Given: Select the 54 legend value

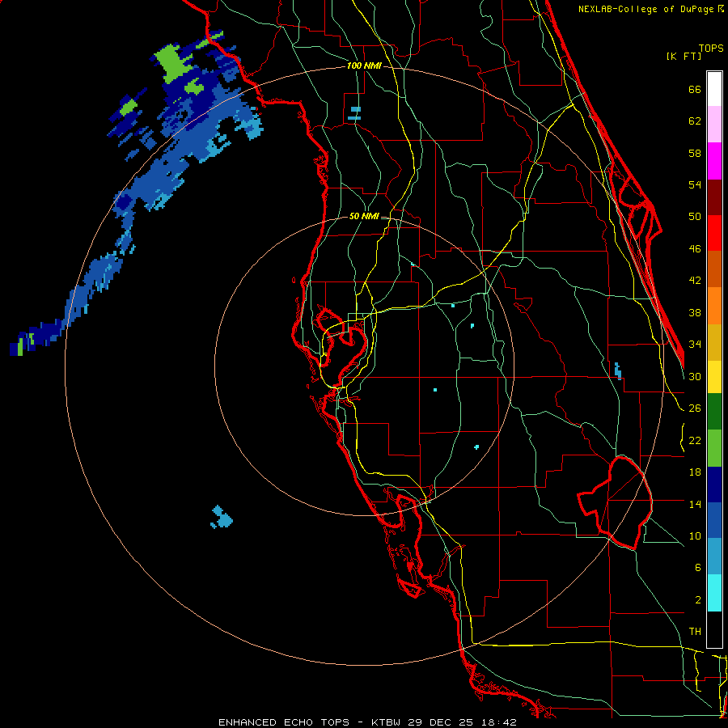Looking at the screenshot, I should tap(695, 184).
